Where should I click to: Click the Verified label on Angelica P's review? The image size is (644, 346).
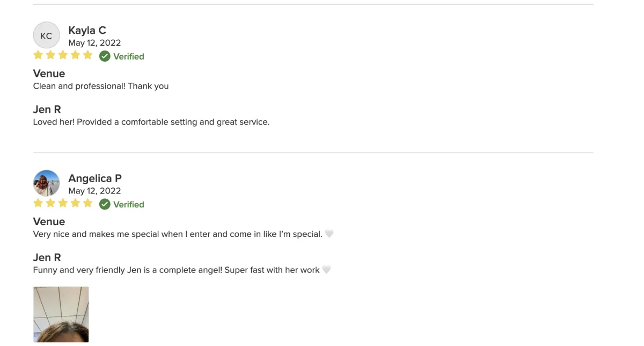click(129, 204)
